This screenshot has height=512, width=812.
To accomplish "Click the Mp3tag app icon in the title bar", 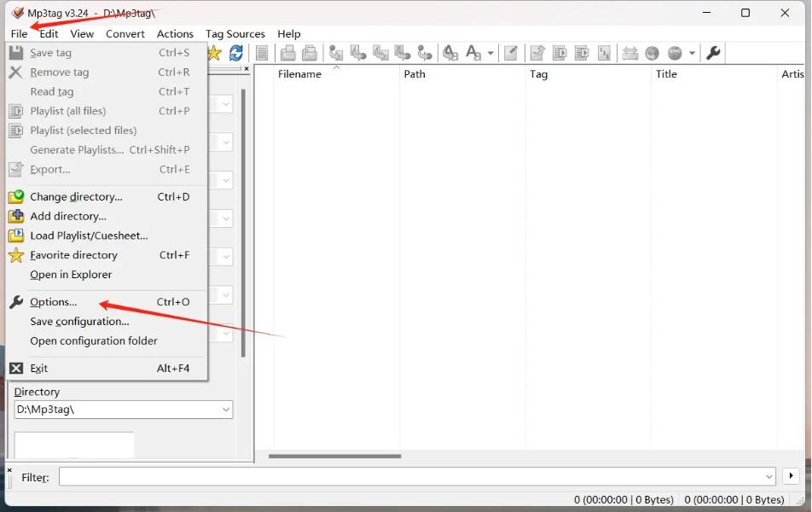I will coord(18,13).
